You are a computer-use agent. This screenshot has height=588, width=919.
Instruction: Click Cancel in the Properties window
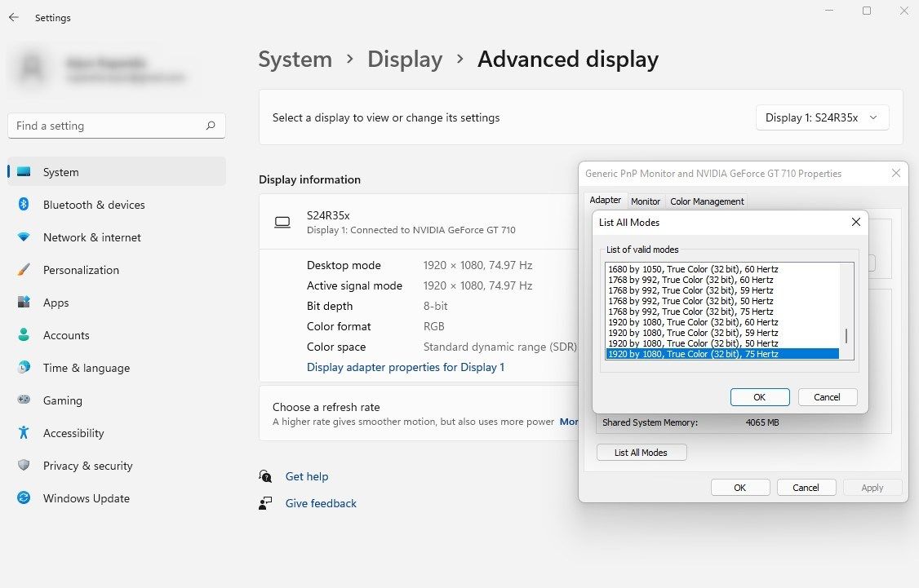[x=806, y=487]
